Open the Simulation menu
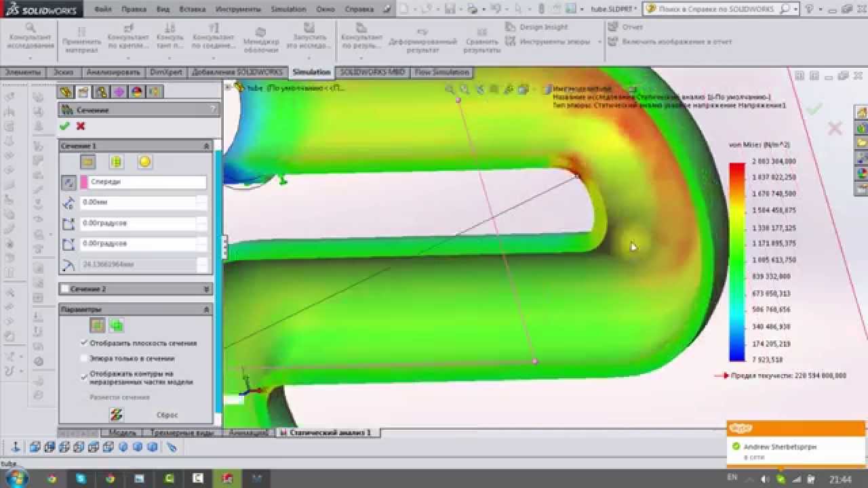Viewport: 868px width, 488px height. click(288, 9)
